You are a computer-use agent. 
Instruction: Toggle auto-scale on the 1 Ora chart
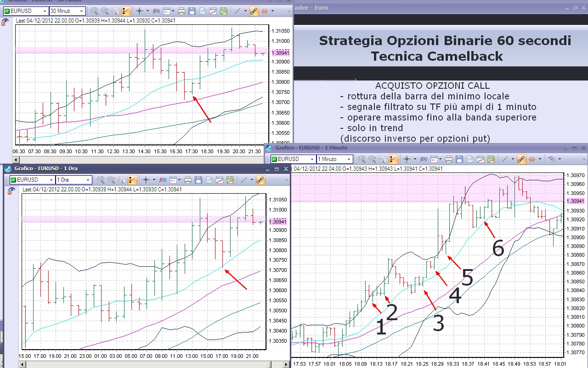(x=132, y=180)
